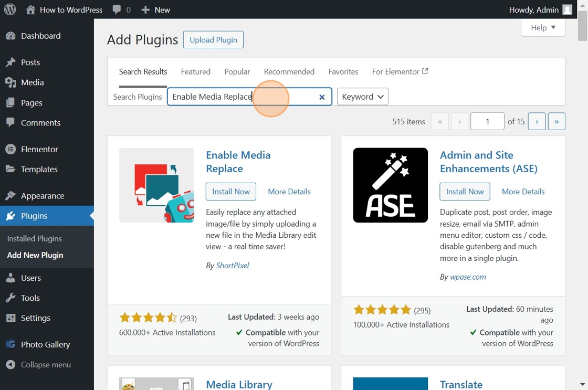
Task: Open the Admin avatar icon
Action: pyautogui.click(x=568, y=10)
